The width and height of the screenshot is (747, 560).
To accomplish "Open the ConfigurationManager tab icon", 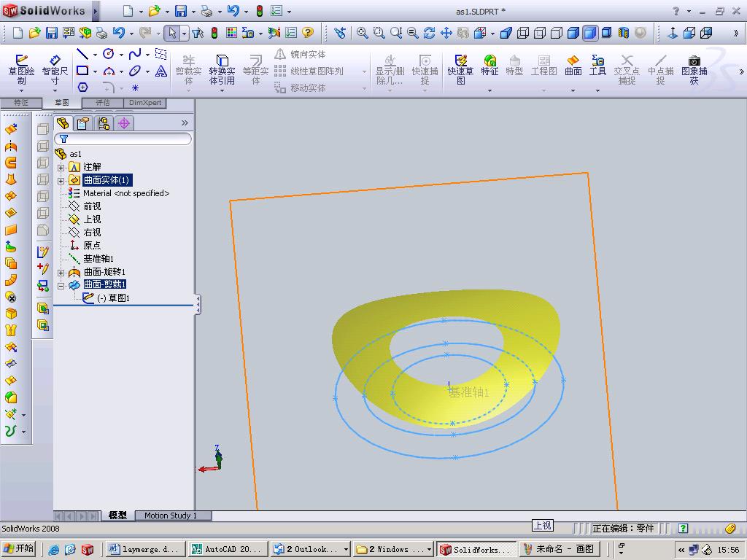I will click(104, 123).
